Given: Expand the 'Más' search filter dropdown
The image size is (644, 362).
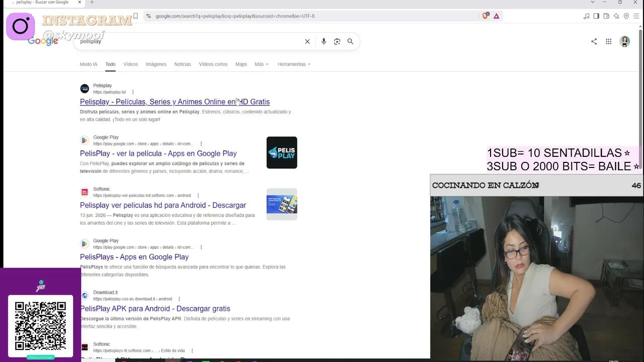Looking at the screenshot, I should 262,64.
